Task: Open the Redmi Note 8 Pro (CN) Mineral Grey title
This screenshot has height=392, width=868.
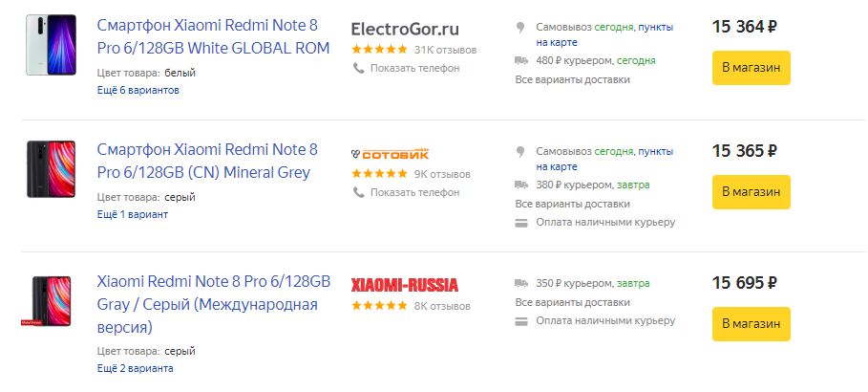Action: pyautogui.click(x=207, y=161)
